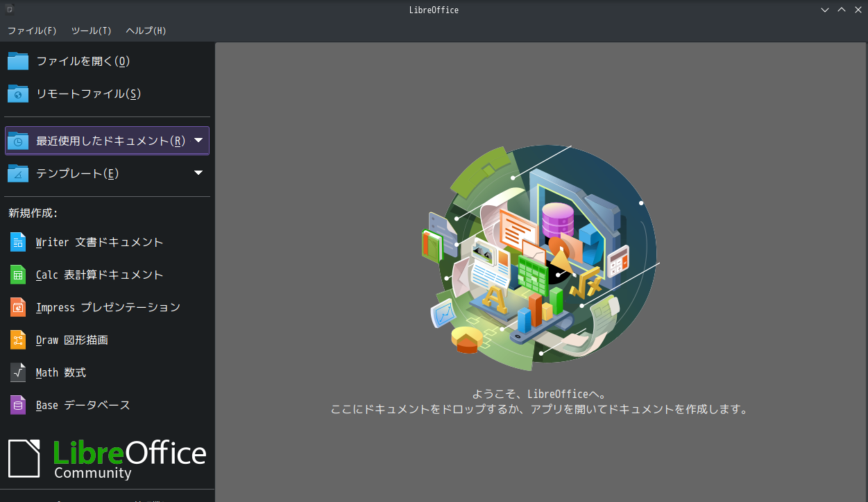Create a new Calc 表計算ドキュメント
This screenshot has width=868, height=502.
tap(107, 275)
